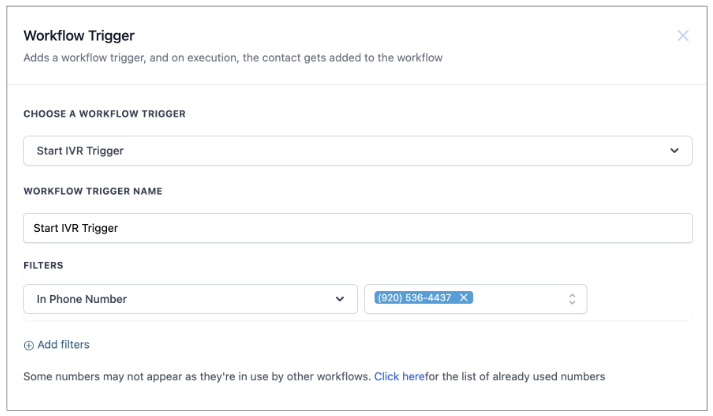Viewport: 713px width, 416px height.
Task: Close the Workflow Trigger dialog
Action: pyautogui.click(x=683, y=36)
